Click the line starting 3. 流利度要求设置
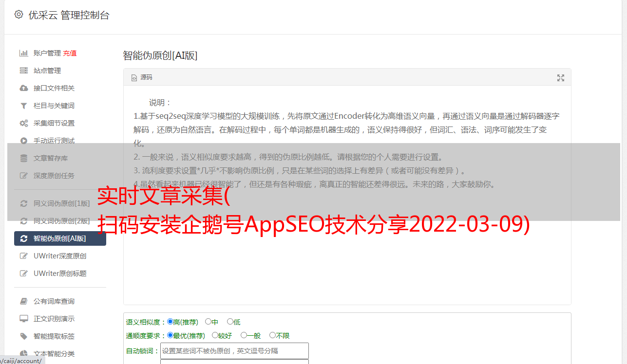 (301, 171)
